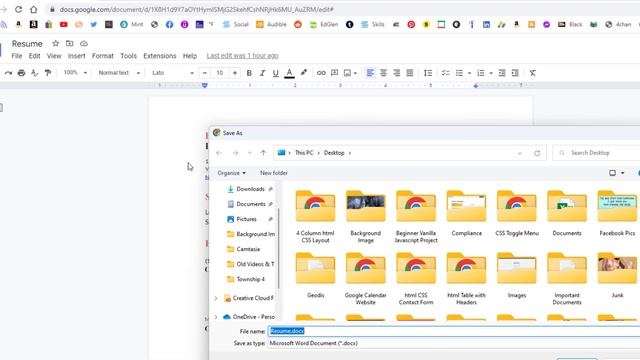Screen dimensions: 640x360
Task: Clear formatting with the toolbar icon
Action: (x=533, y=73)
